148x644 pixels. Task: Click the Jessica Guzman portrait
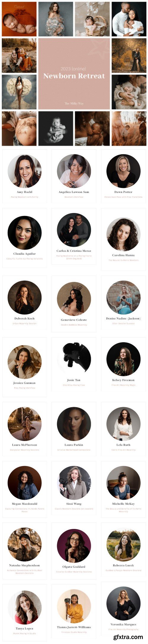25,362
